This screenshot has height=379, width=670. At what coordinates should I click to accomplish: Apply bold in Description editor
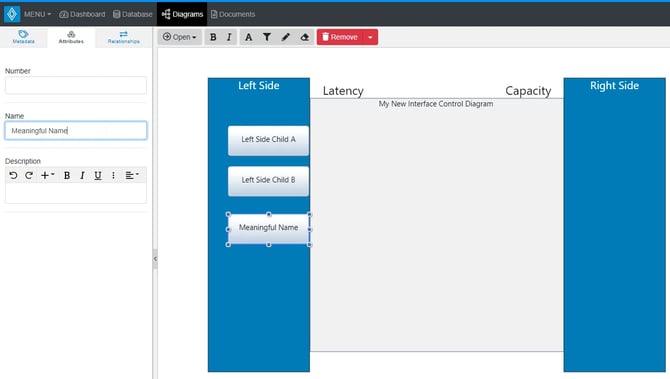pos(67,175)
